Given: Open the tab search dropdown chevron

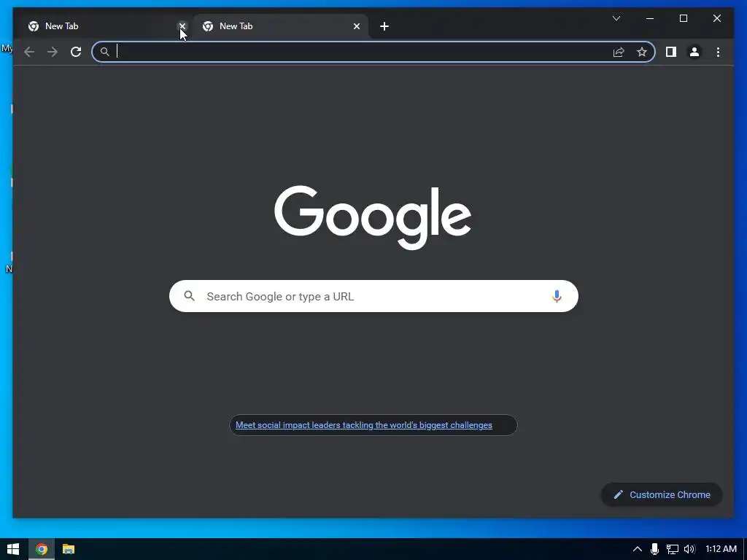Looking at the screenshot, I should point(616,18).
